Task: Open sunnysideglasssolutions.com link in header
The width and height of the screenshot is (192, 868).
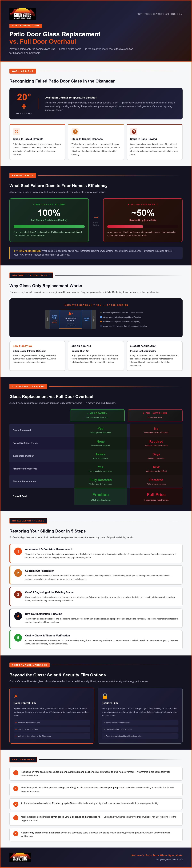Action: pos(160,14)
